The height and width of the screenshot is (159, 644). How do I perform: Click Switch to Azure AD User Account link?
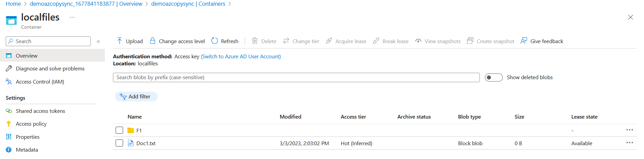coord(241,56)
